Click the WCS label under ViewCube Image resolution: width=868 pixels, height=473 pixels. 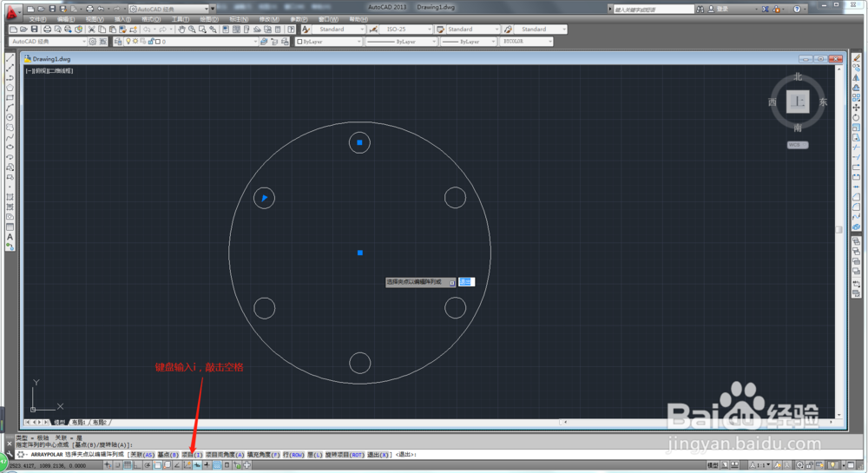798,145
